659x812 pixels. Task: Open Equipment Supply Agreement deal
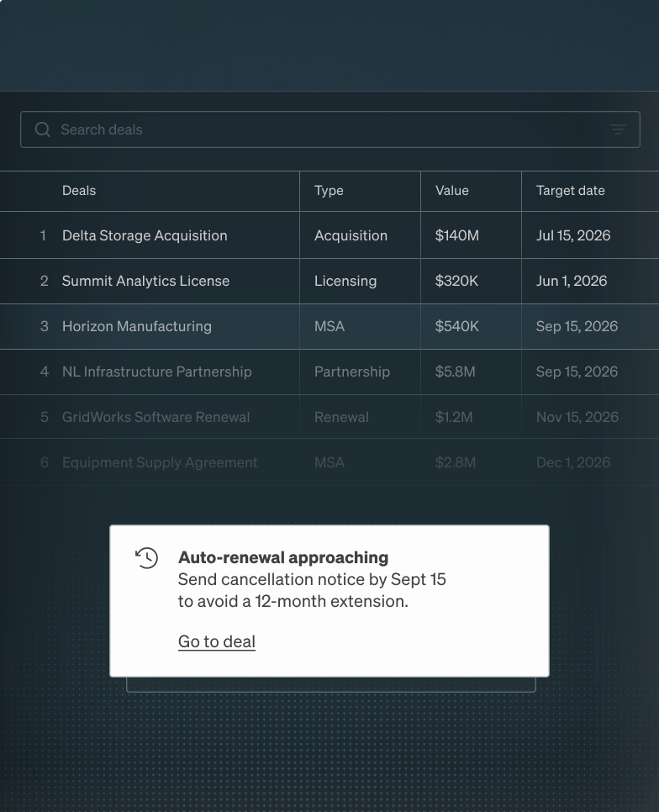[160, 462]
